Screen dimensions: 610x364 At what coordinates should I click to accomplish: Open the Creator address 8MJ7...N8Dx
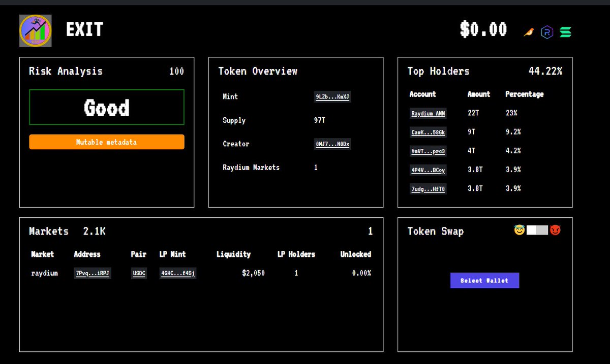tap(332, 144)
